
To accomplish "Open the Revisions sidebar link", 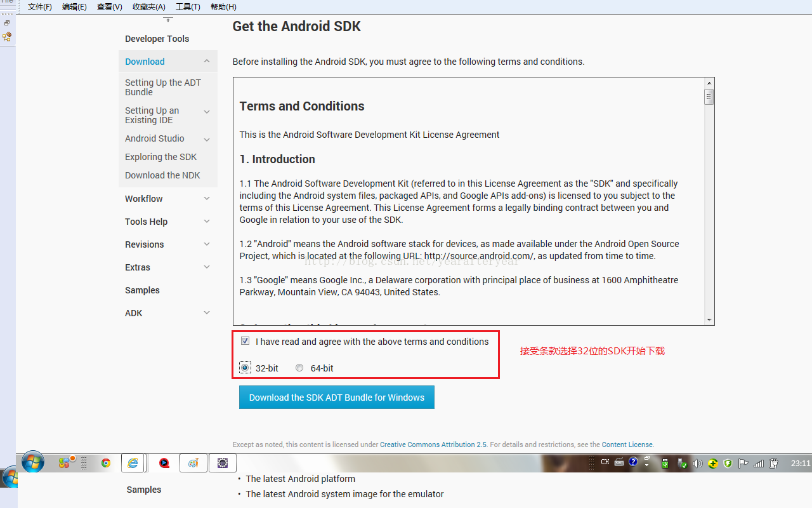I will point(145,244).
